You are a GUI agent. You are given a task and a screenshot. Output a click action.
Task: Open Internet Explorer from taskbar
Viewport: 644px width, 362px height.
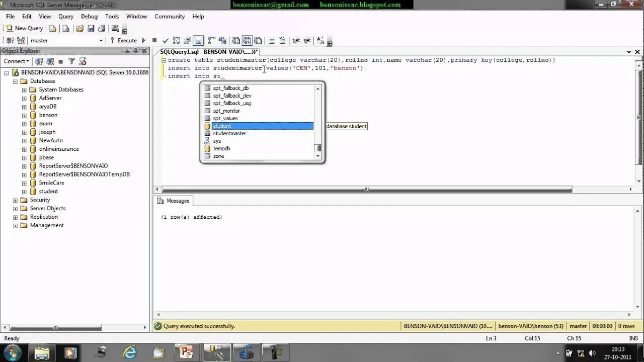pyautogui.click(x=129, y=352)
